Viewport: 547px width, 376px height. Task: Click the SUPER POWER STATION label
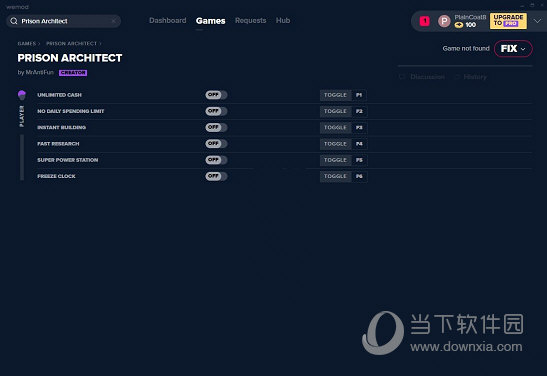(67, 160)
